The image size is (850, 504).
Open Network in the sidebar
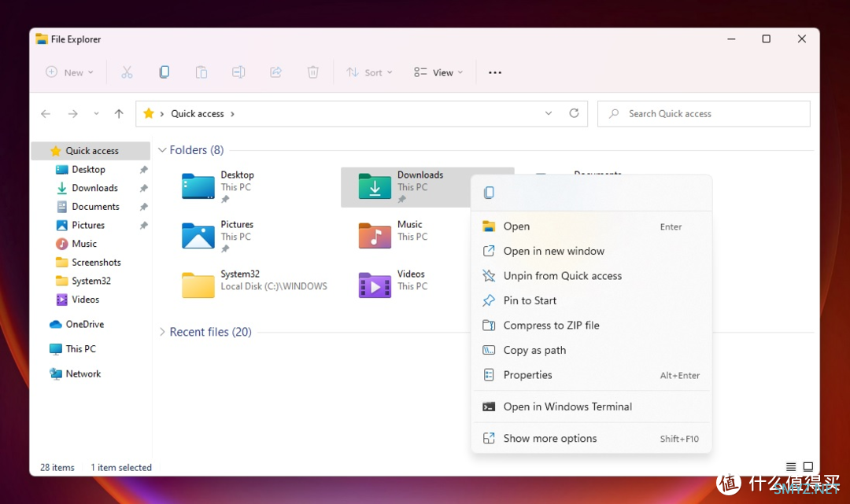91,374
